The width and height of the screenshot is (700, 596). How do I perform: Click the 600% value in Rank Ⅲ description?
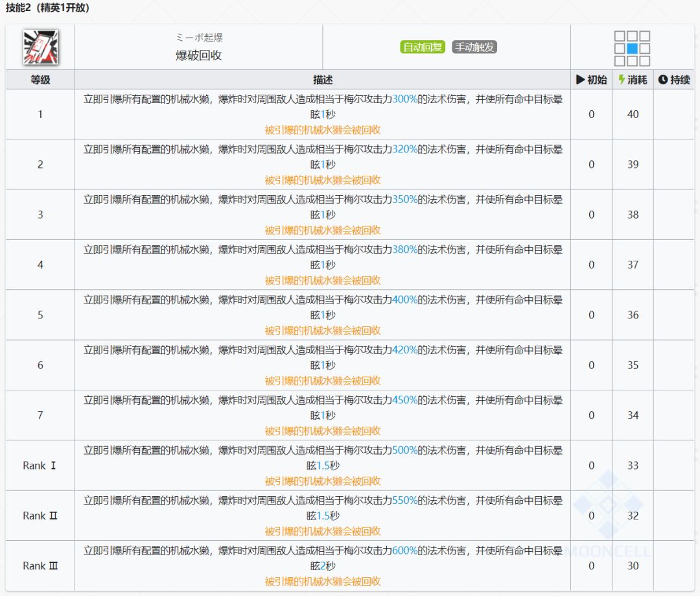(x=405, y=551)
